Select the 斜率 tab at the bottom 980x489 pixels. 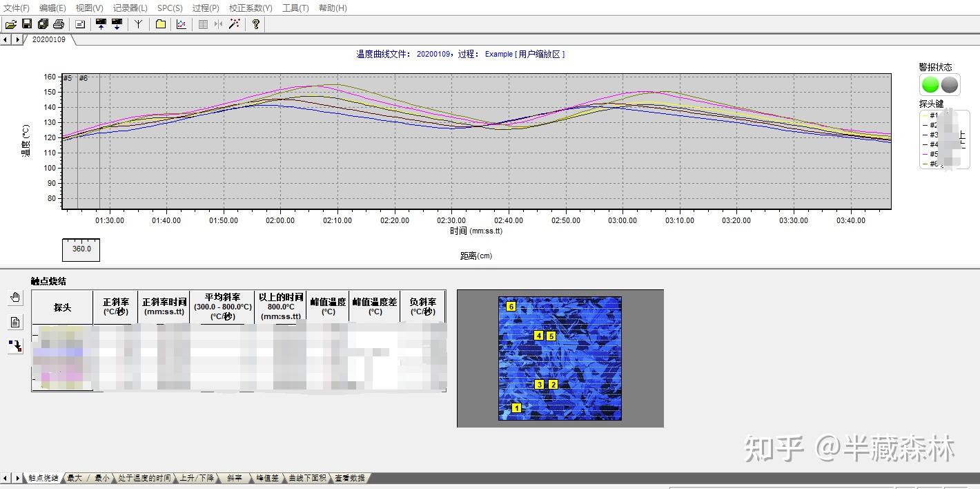pos(235,477)
